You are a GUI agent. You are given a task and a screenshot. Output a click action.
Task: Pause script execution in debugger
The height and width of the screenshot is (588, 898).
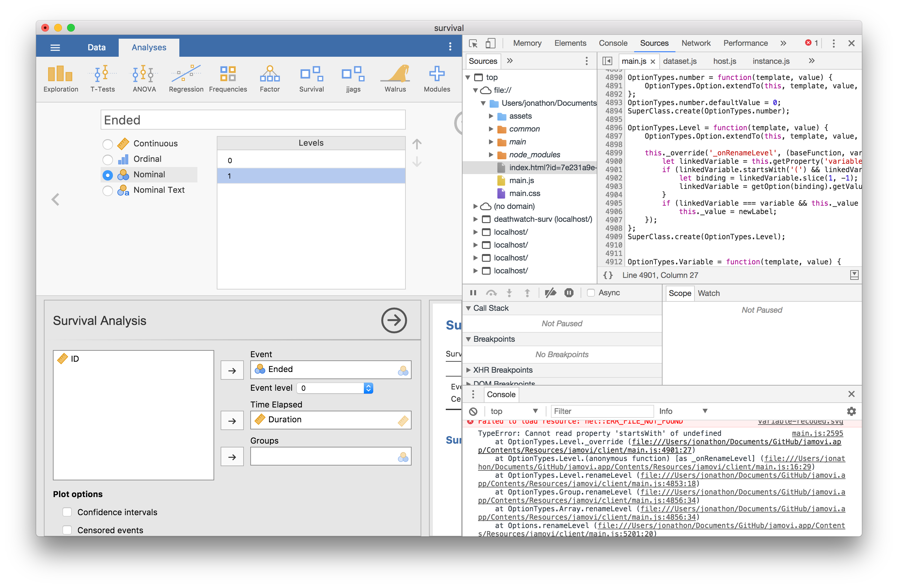(x=473, y=293)
